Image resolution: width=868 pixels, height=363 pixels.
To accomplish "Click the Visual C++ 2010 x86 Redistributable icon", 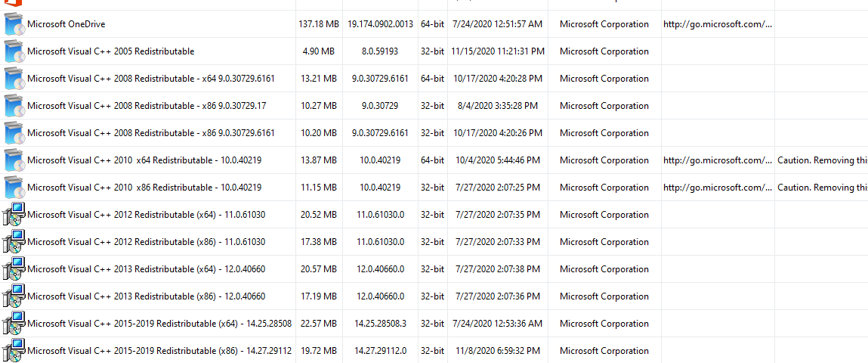I will pyautogui.click(x=14, y=188).
